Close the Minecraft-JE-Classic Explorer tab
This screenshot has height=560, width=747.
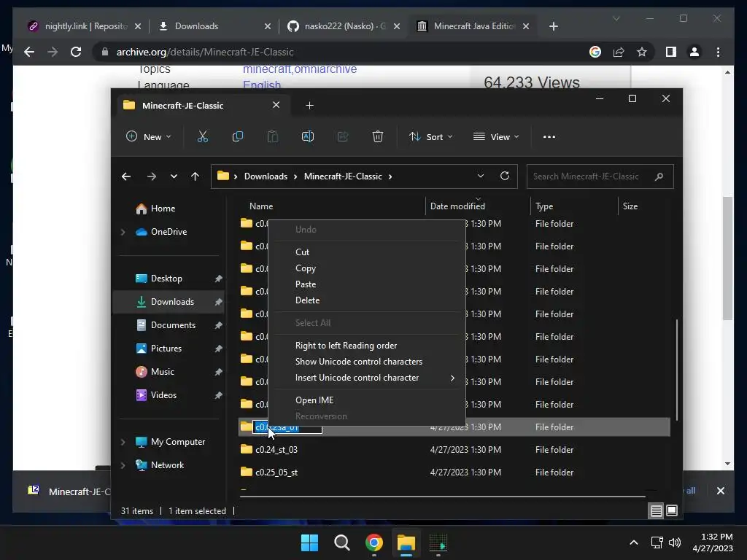point(276,105)
